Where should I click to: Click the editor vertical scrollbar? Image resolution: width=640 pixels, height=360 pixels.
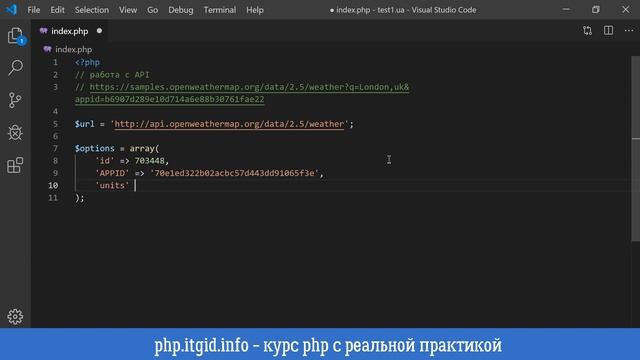click(636, 148)
